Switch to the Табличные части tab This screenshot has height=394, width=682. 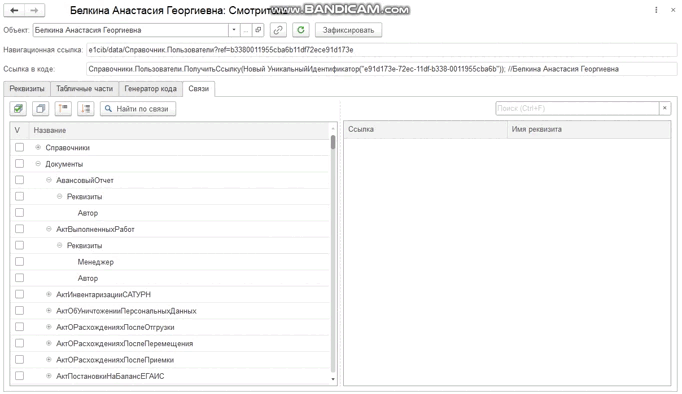(84, 89)
